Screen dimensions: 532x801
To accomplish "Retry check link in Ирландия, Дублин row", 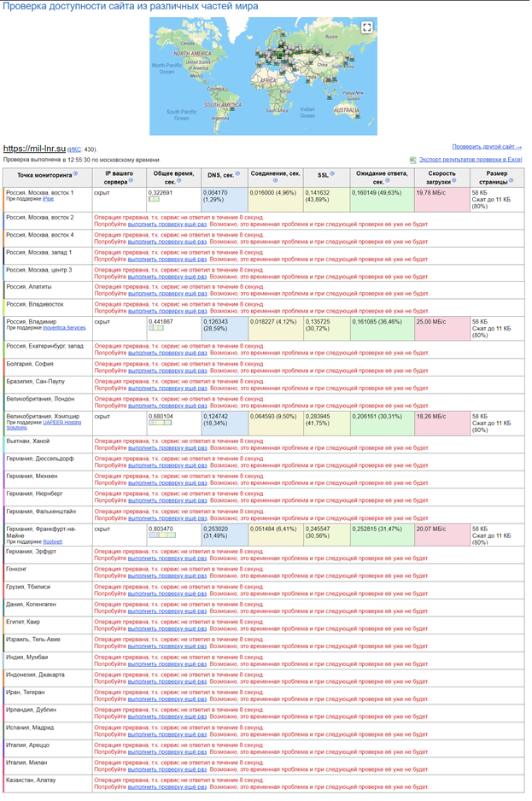I will (x=167, y=716).
